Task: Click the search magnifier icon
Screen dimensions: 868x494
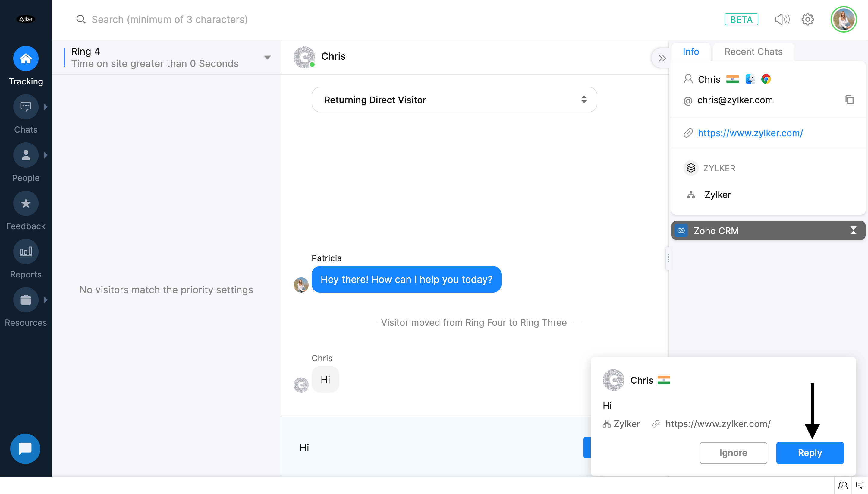Action: click(81, 19)
